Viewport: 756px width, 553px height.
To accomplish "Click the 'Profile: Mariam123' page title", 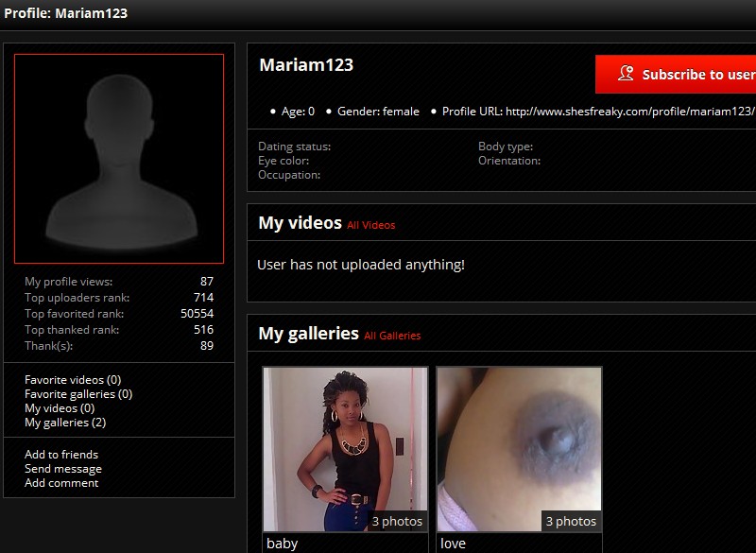I will (65, 13).
